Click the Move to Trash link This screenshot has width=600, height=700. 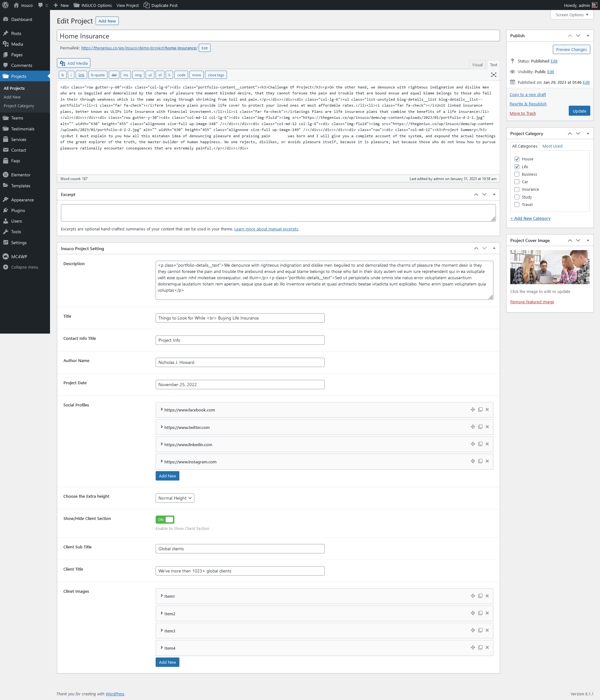(522, 113)
